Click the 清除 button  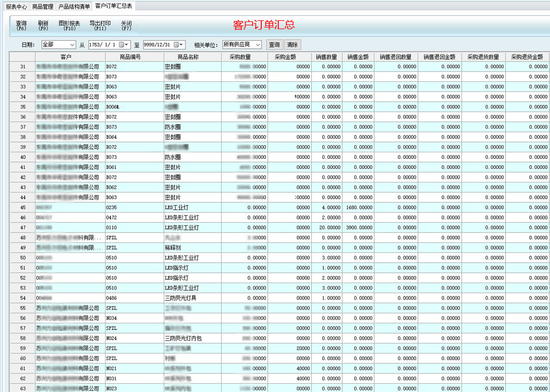point(292,45)
